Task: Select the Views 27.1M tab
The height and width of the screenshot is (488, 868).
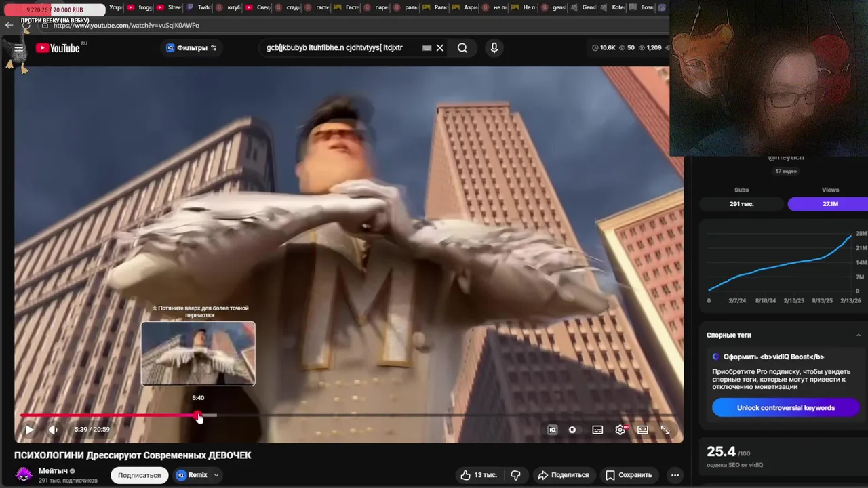Action: (x=829, y=203)
